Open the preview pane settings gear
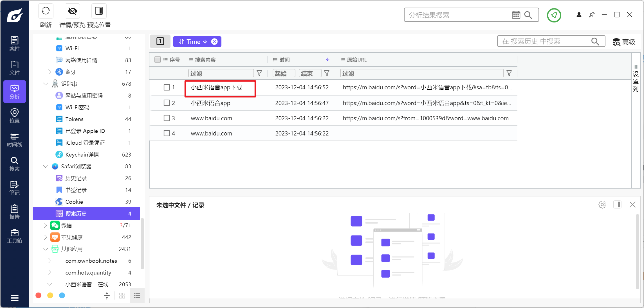The width and height of the screenshot is (644, 308). [602, 205]
